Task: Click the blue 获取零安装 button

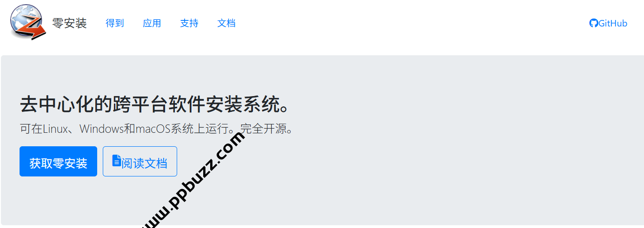Action: (x=58, y=162)
